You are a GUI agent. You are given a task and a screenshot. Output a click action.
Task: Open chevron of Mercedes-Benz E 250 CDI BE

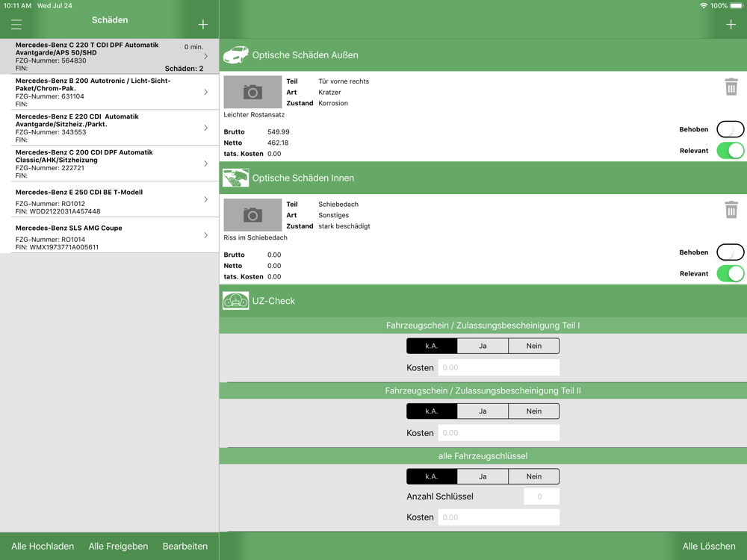point(206,199)
